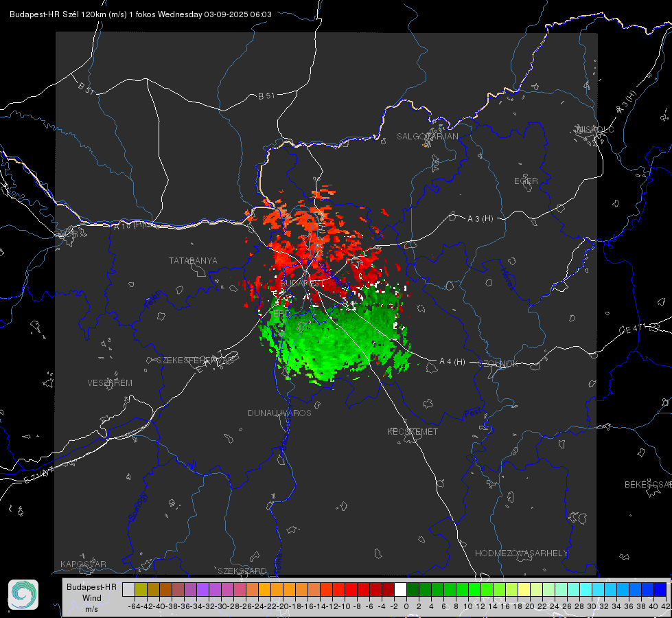The image size is (672, 618).
Task: Click the TATABÁNYA city label
Action: pyautogui.click(x=193, y=261)
